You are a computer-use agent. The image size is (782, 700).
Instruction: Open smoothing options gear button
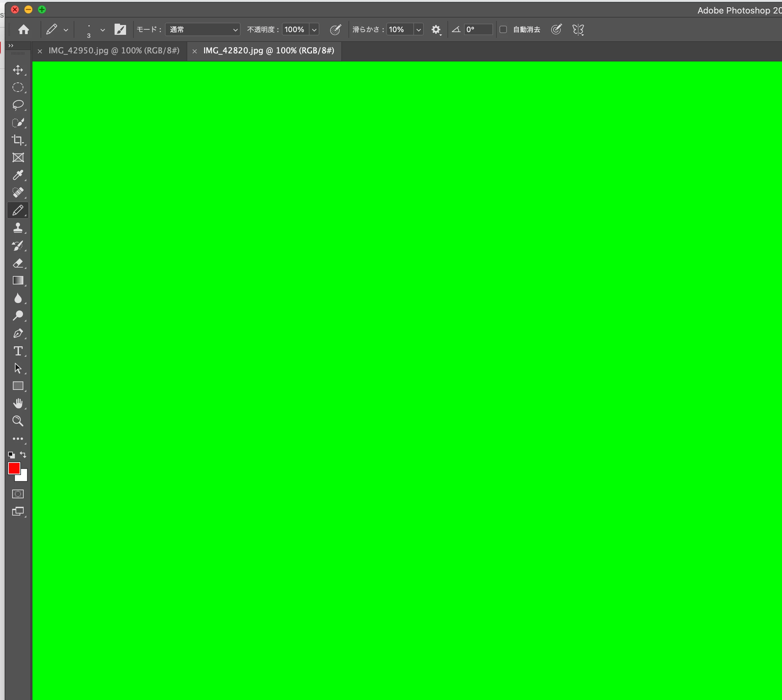tap(436, 30)
